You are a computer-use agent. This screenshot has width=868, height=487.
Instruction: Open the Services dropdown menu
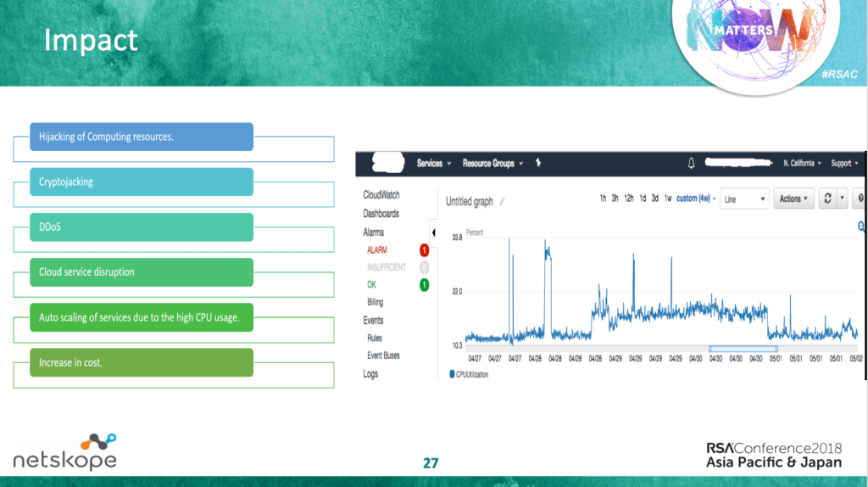pos(434,164)
